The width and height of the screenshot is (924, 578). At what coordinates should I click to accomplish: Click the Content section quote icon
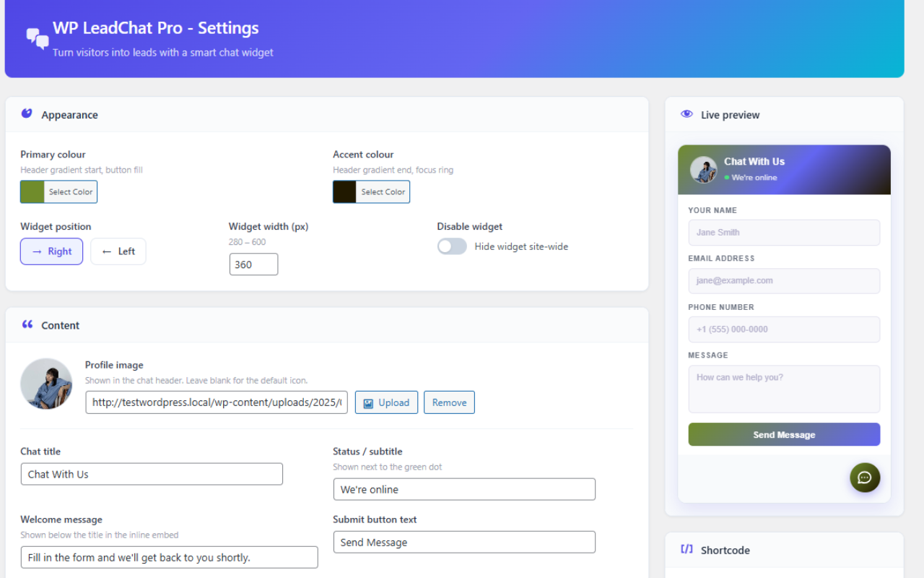click(x=27, y=324)
